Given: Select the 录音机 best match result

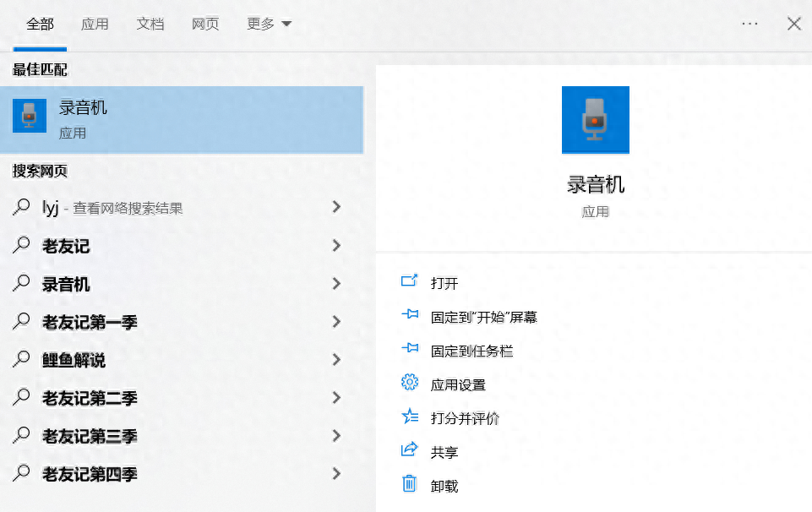Looking at the screenshot, I should tap(182, 119).
